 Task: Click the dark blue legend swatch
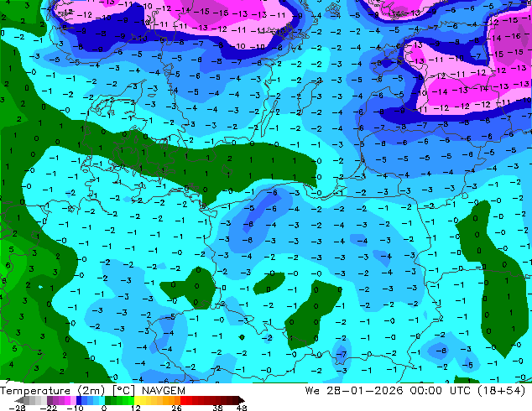pyautogui.click(x=79, y=400)
